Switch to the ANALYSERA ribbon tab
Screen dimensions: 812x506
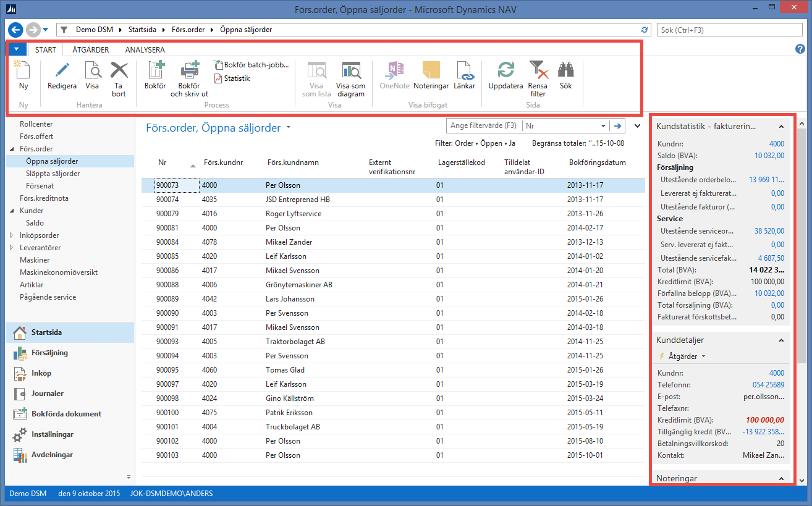(145, 50)
